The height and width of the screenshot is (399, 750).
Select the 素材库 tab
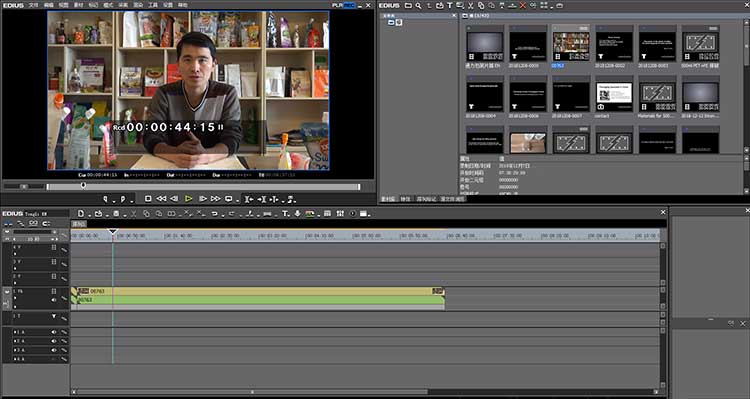click(388, 199)
